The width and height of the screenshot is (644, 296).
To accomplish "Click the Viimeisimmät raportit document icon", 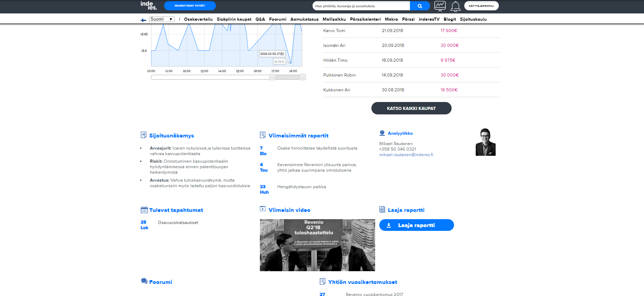I will pyautogui.click(x=263, y=135).
